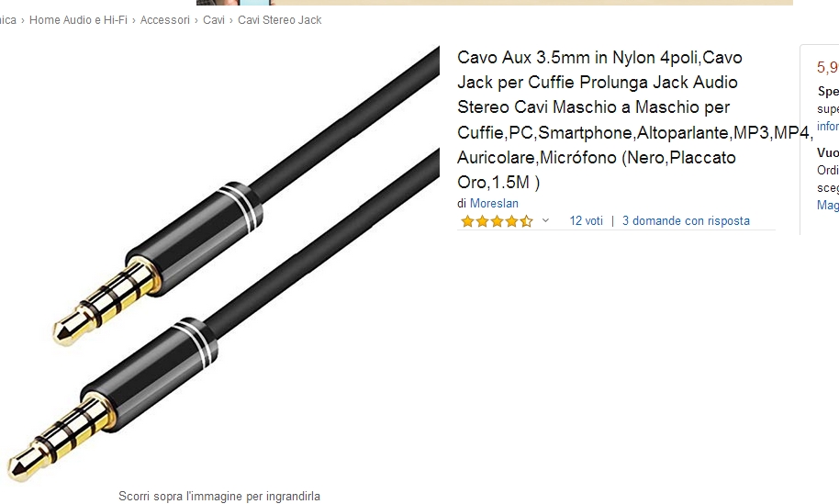
Task: Open Home Audio e Hi-Fi breadcrumb
Action: click(78, 20)
